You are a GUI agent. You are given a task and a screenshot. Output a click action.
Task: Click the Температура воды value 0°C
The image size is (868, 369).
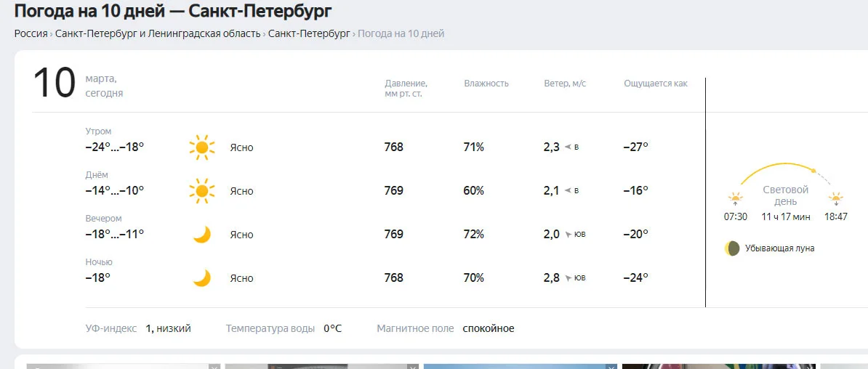(333, 328)
